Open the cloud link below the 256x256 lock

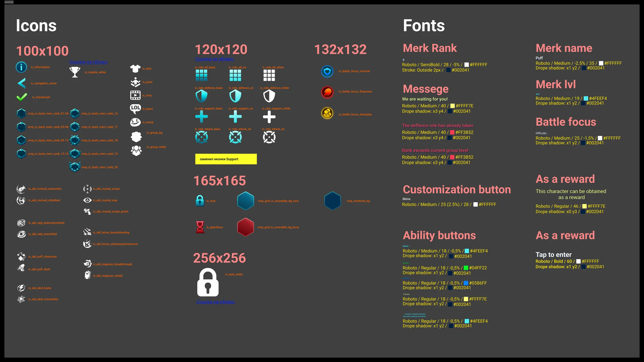coord(215,302)
